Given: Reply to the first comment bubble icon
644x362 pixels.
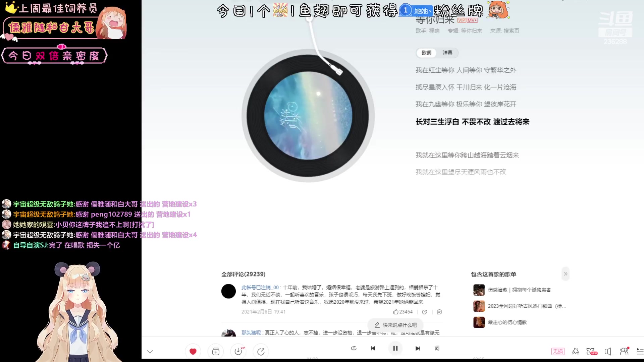Looking at the screenshot, I should pos(439,312).
